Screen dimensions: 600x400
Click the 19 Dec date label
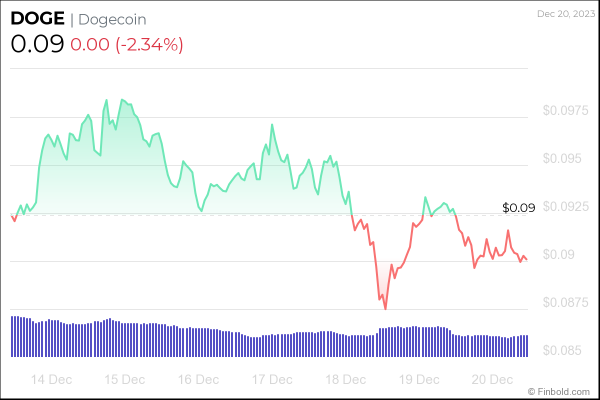coord(420,380)
